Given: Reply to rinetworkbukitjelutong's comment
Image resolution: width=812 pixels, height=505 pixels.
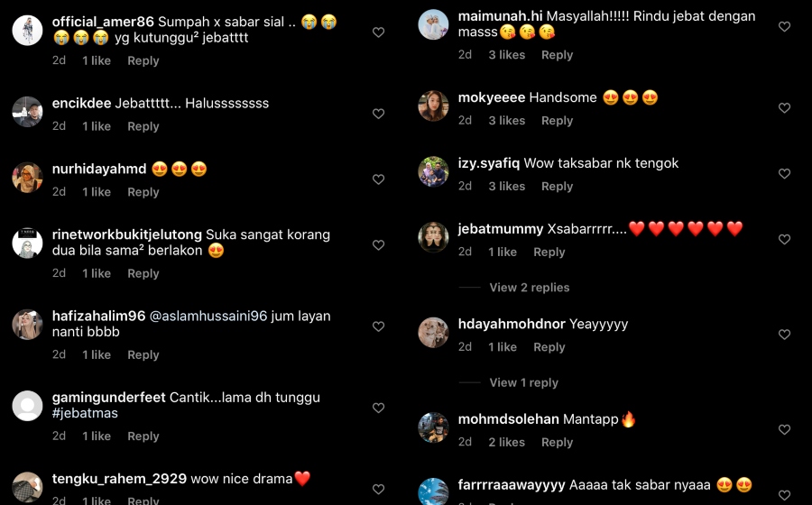Looking at the screenshot, I should pos(143,274).
